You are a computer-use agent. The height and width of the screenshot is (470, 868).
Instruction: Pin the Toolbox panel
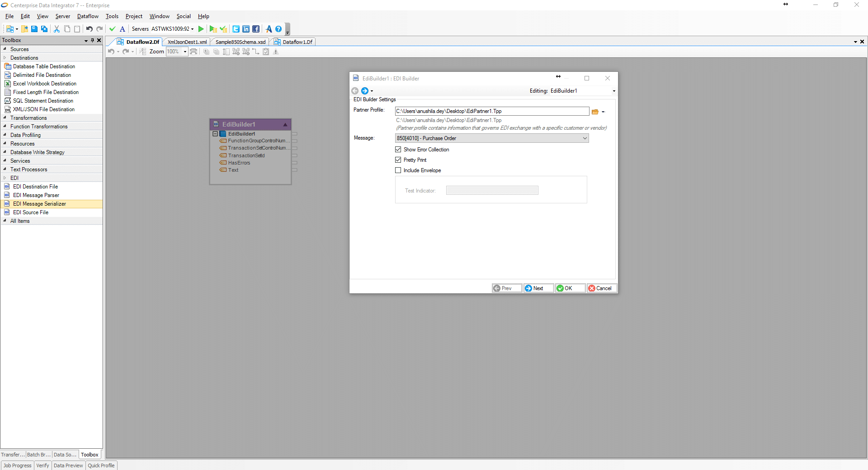92,40
